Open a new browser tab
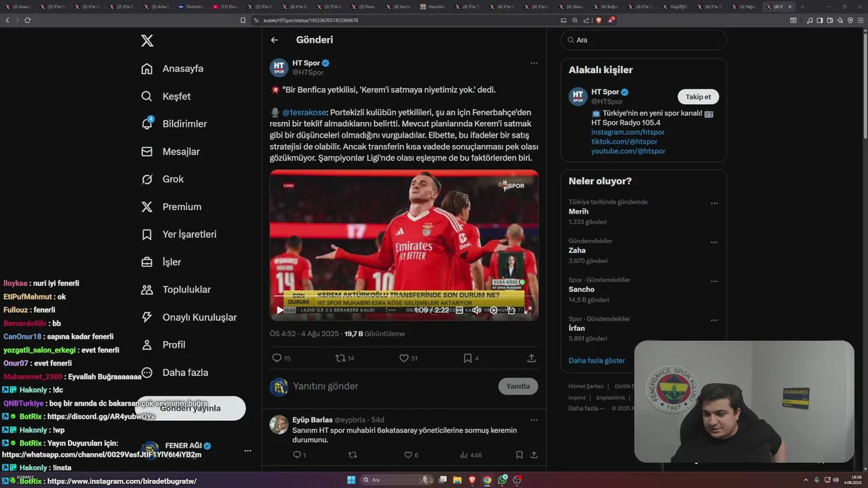The height and width of the screenshot is (488, 868). tap(802, 7)
